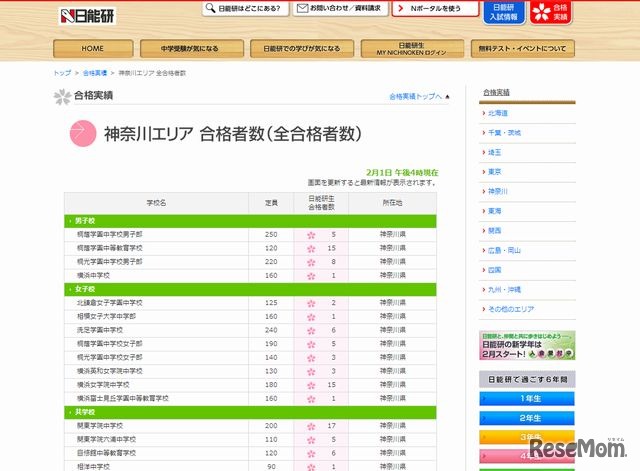
Task: Click the トップ breadcrumb link
Action: (62, 73)
